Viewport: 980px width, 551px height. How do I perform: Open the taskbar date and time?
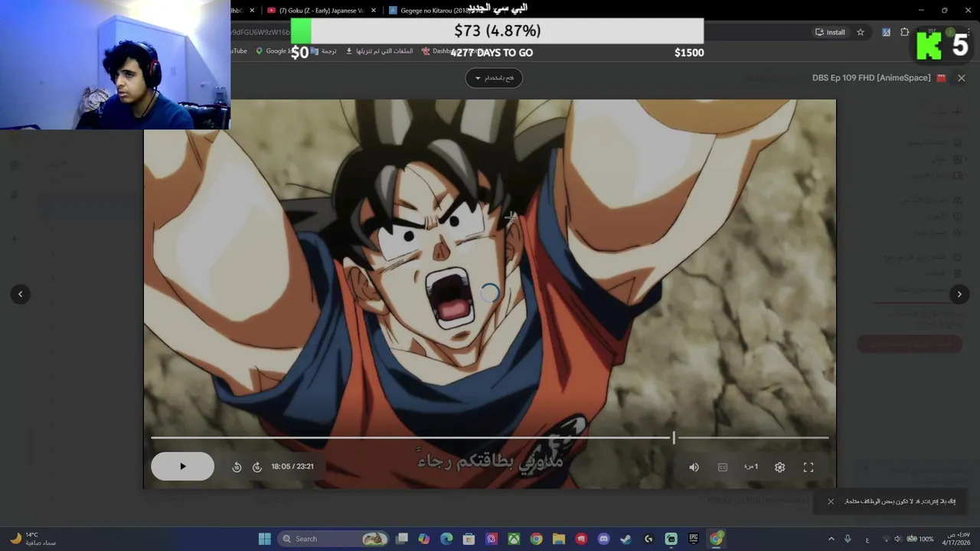tap(956, 539)
